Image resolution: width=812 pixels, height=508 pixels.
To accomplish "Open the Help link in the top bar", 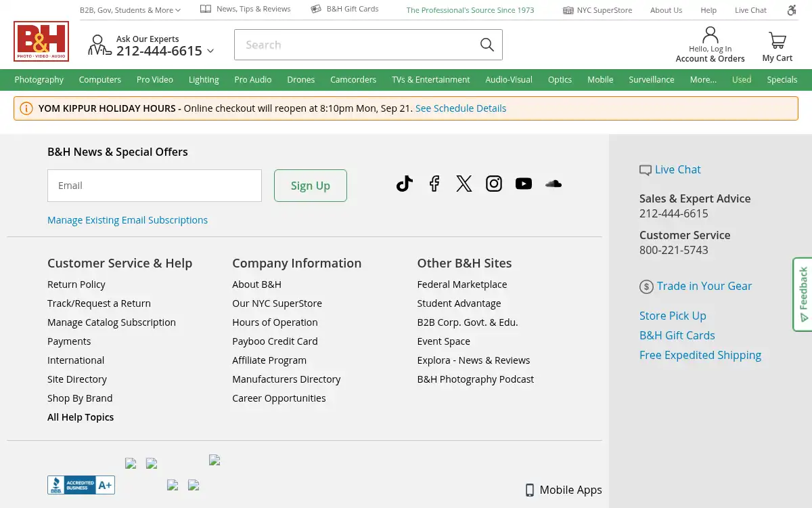I will (x=708, y=10).
